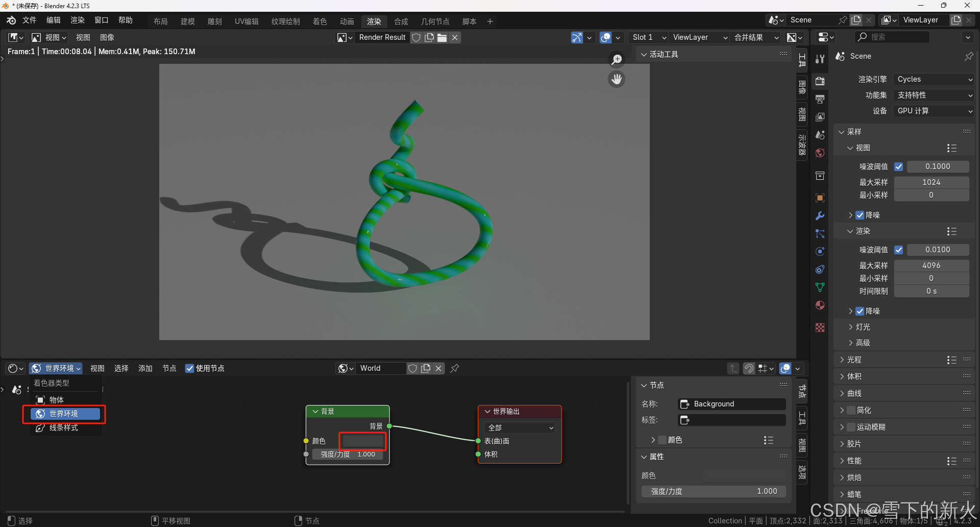
Task: Click the Scene selector field
Action: coord(811,20)
